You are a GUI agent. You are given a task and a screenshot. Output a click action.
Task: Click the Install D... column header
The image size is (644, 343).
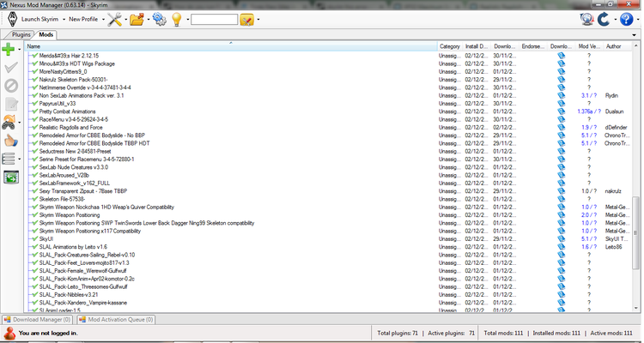(476, 46)
